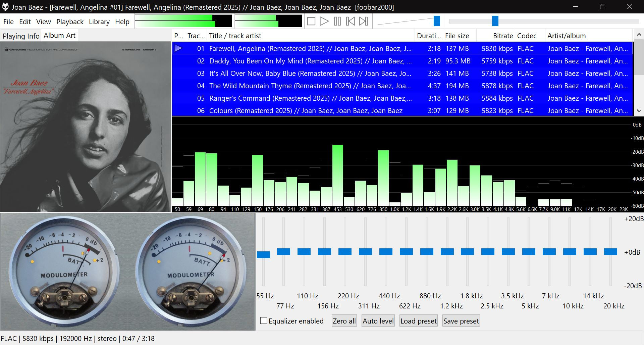Click the 5878 kbps bitrate cell
644x345 pixels.
pos(497,86)
